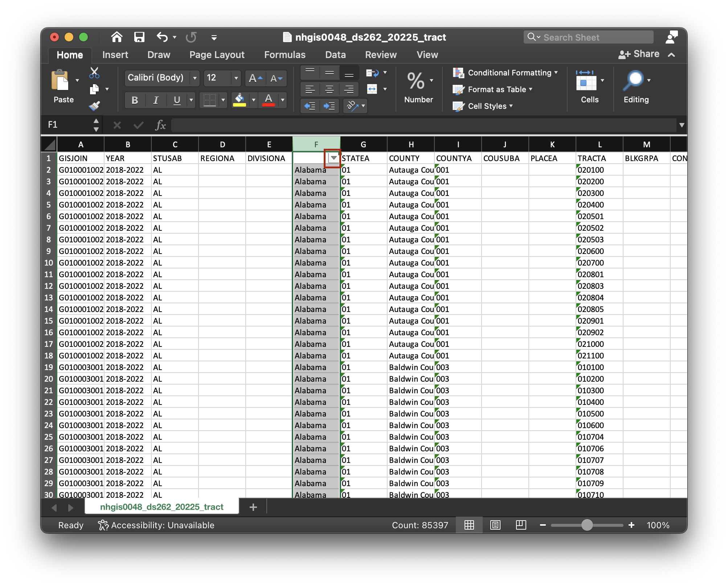The width and height of the screenshot is (728, 587).
Task: Expand the font color dropdown arrow
Action: pyautogui.click(x=283, y=100)
